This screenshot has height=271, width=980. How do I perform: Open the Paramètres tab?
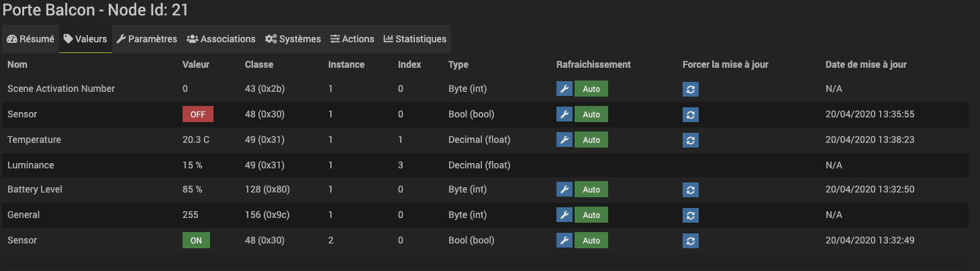coord(146,39)
